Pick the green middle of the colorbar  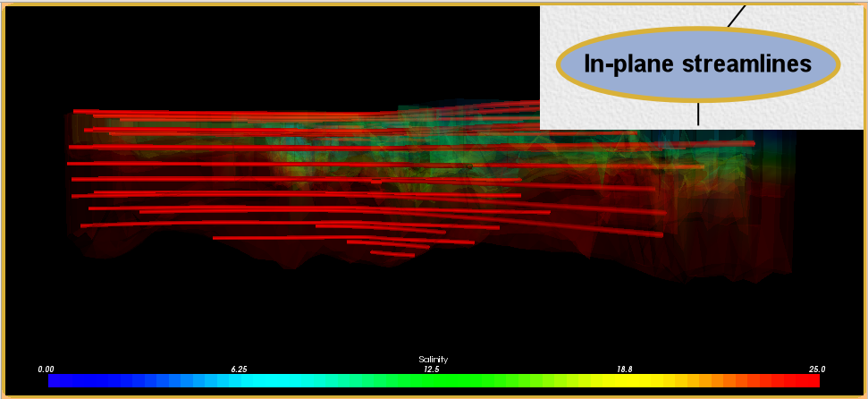point(434,381)
